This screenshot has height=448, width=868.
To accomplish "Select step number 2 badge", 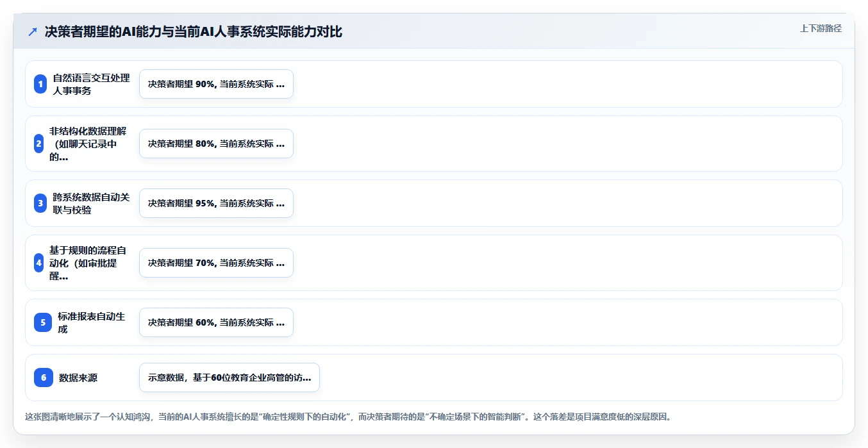I will 38,144.
